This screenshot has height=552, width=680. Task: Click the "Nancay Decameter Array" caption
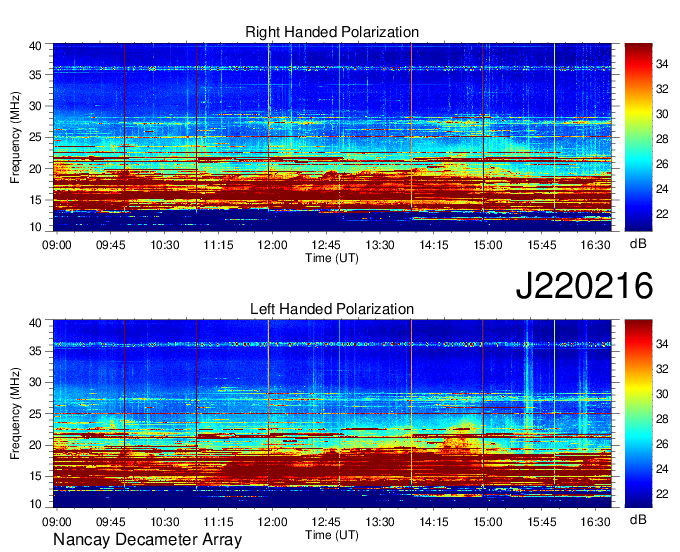(147, 539)
